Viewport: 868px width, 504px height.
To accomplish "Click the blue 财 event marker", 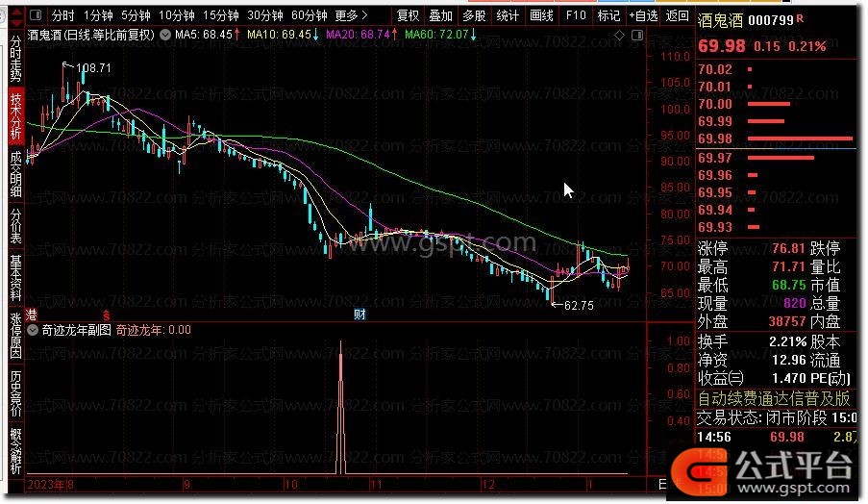I will tap(360, 315).
